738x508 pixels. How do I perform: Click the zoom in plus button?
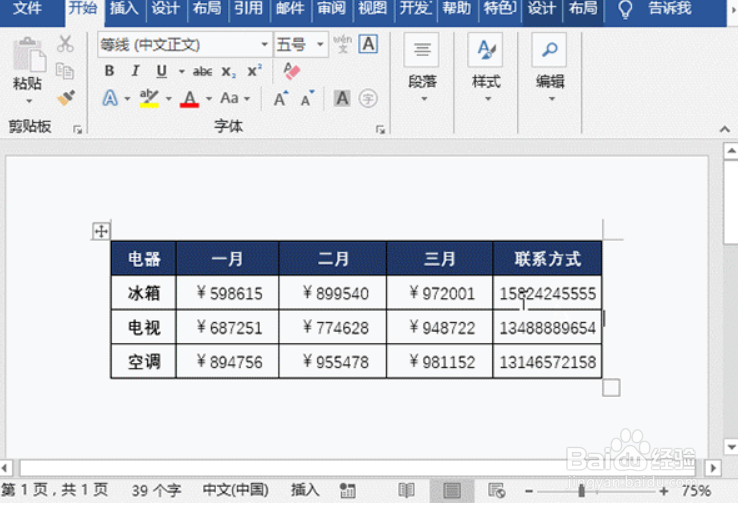click(x=664, y=491)
